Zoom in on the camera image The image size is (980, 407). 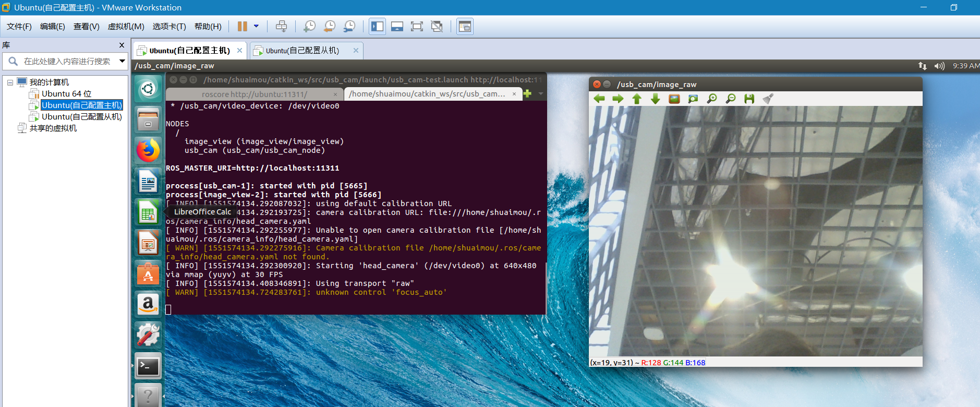[712, 99]
